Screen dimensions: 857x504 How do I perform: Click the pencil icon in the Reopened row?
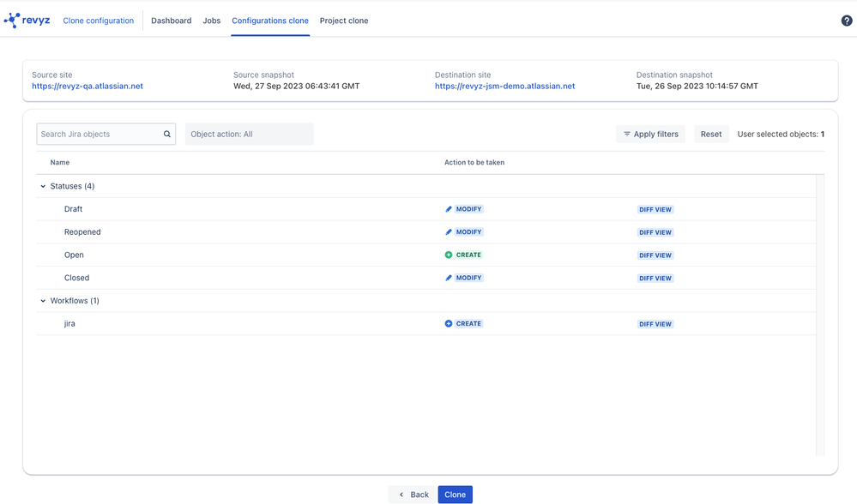pyautogui.click(x=449, y=232)
